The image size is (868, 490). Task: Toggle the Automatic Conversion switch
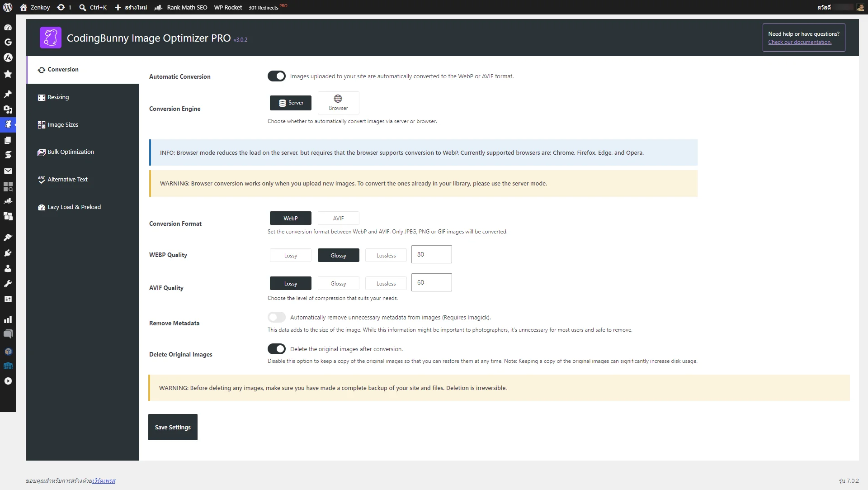pos(277,76)
